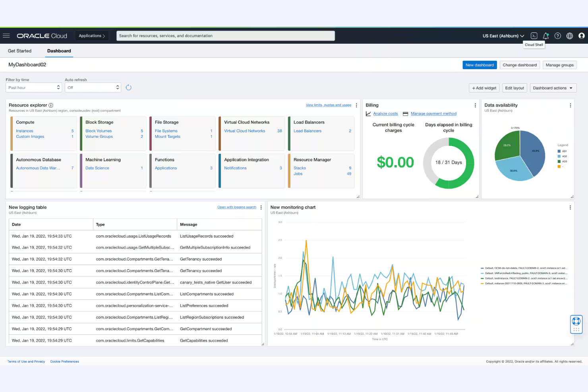588x392 pixels.
Task: Open the user profile menu
Action: (x=582, y=36)
